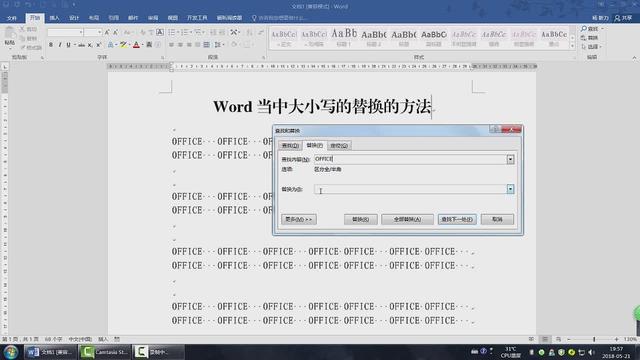Screen dimensions: 640x360
Task: Open the font group dialog launcher
Action: point(162,58)
